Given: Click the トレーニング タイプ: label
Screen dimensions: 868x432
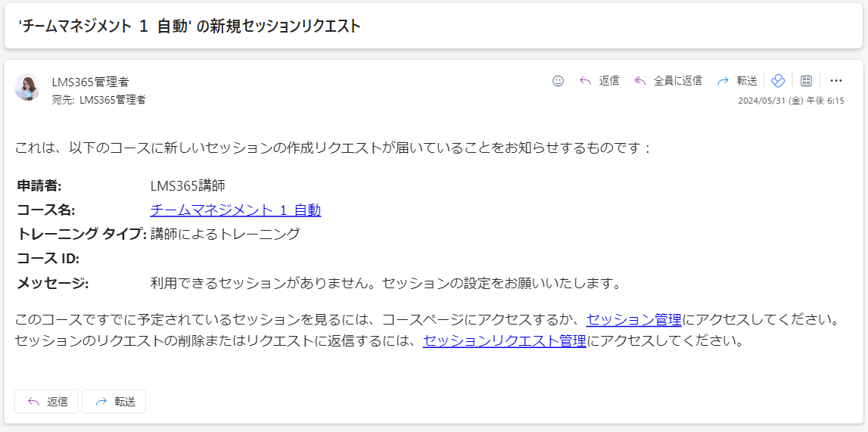Looking at the screenshot, I should pyautogui.click(x=82, y=234).
